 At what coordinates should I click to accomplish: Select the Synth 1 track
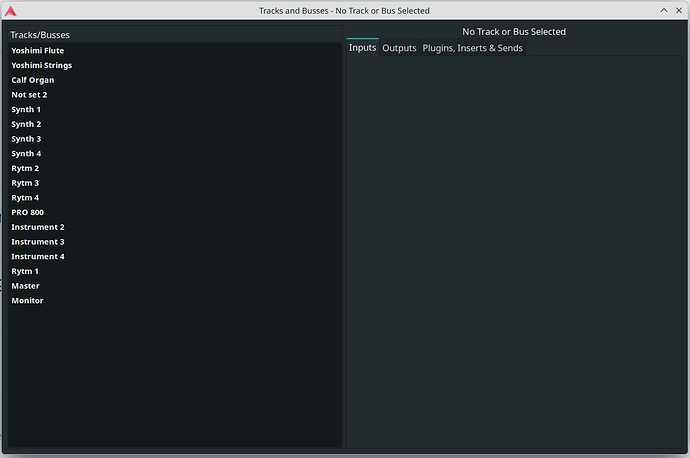[x=175, y=110]
